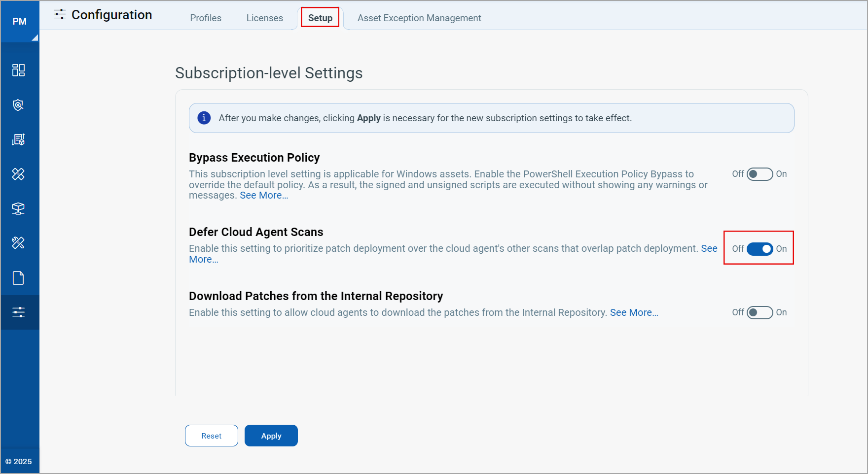Open the Reports document icon

[19, 277]
